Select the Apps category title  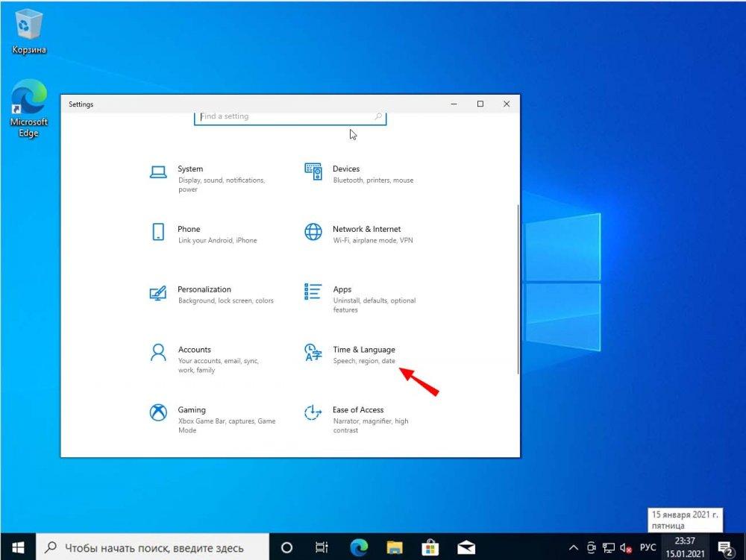point(342,289)
